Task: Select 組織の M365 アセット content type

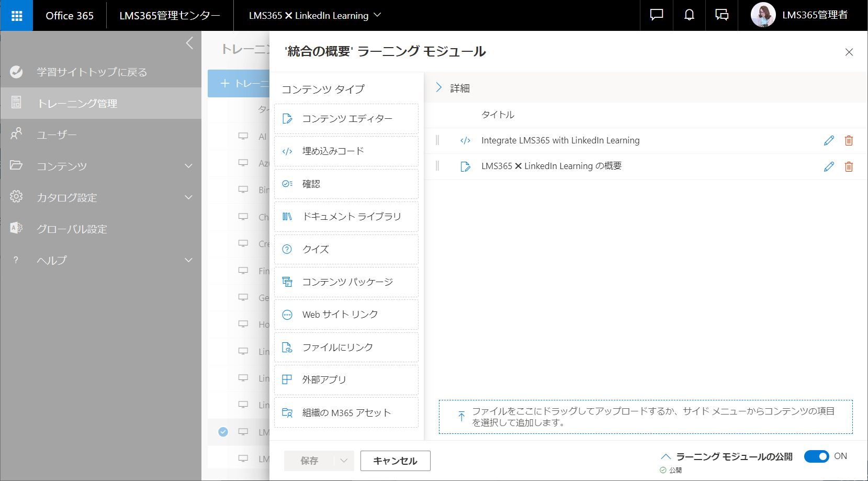Action: 346,412
